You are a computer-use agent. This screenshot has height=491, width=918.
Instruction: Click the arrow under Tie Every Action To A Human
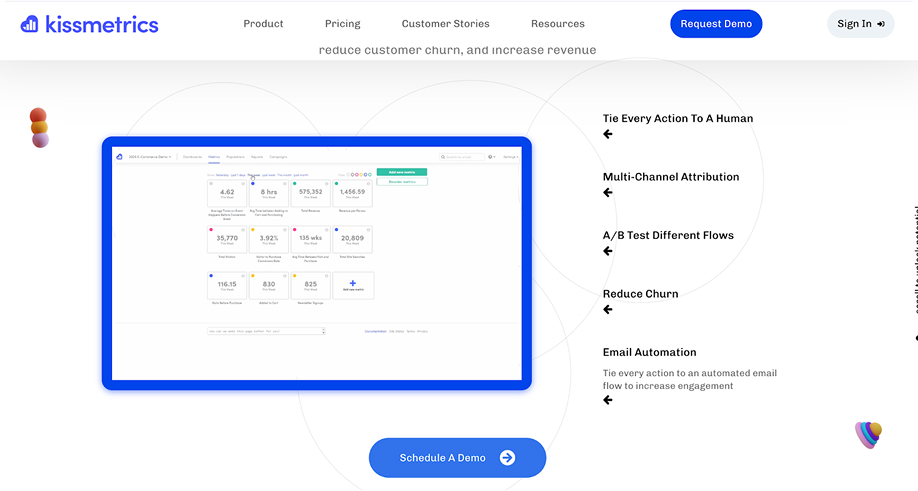click(x=607, y=135)
